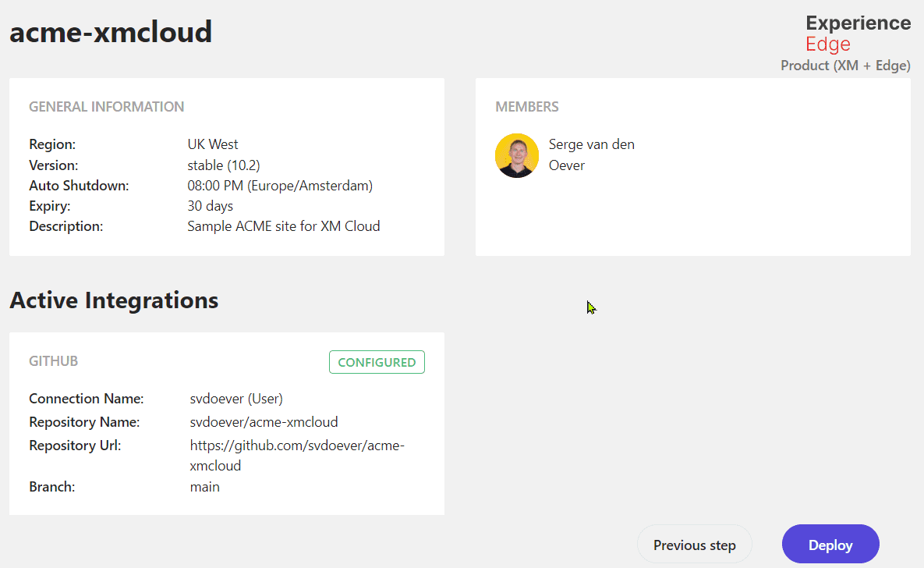This screenshot has width=924, height=568.
Task: Click the acme-xmcloud page title
Action: coord(111,32)
